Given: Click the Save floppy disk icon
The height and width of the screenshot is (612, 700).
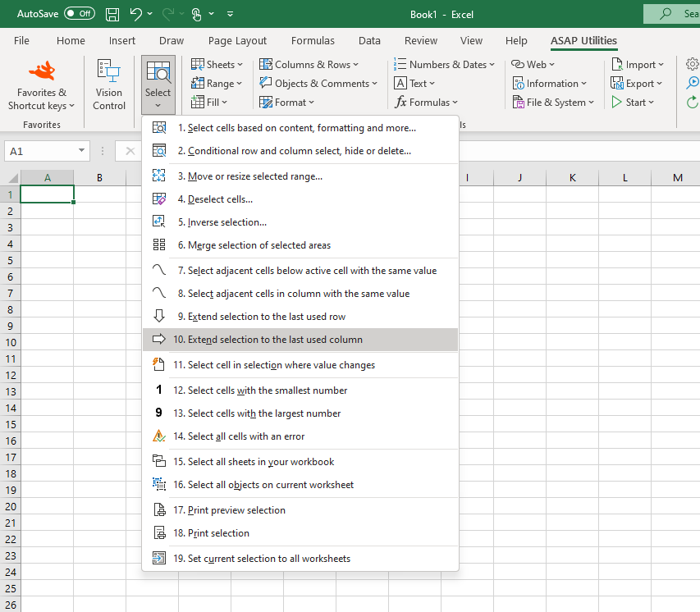Looking at the screenshot, I should (112, 14).
